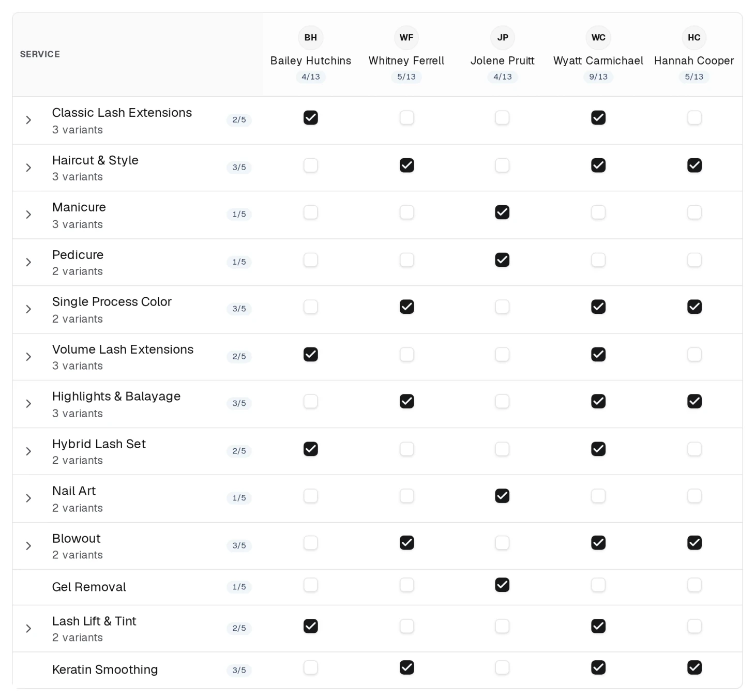The width and height of the screenshot is (755, 700).
Task: Check Keratin Smoothing for Jolene Pruitt
Action: click(x=502, y=668)
